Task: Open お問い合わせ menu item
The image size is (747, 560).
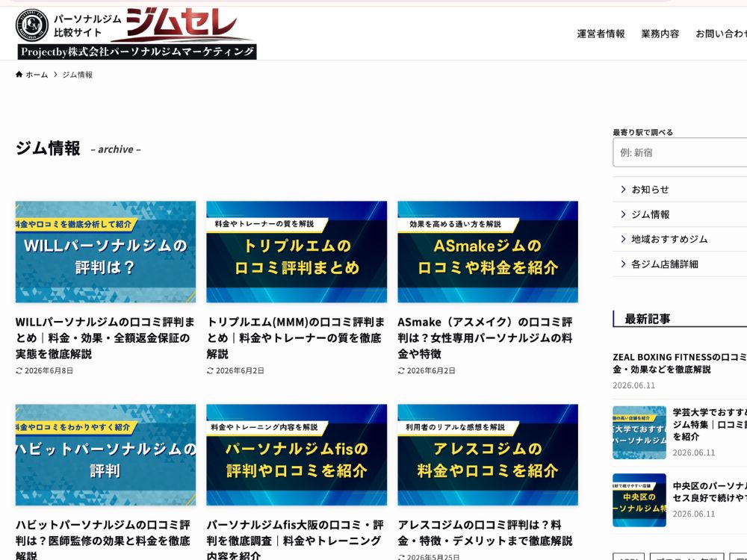Action: [x=722, y=34]
